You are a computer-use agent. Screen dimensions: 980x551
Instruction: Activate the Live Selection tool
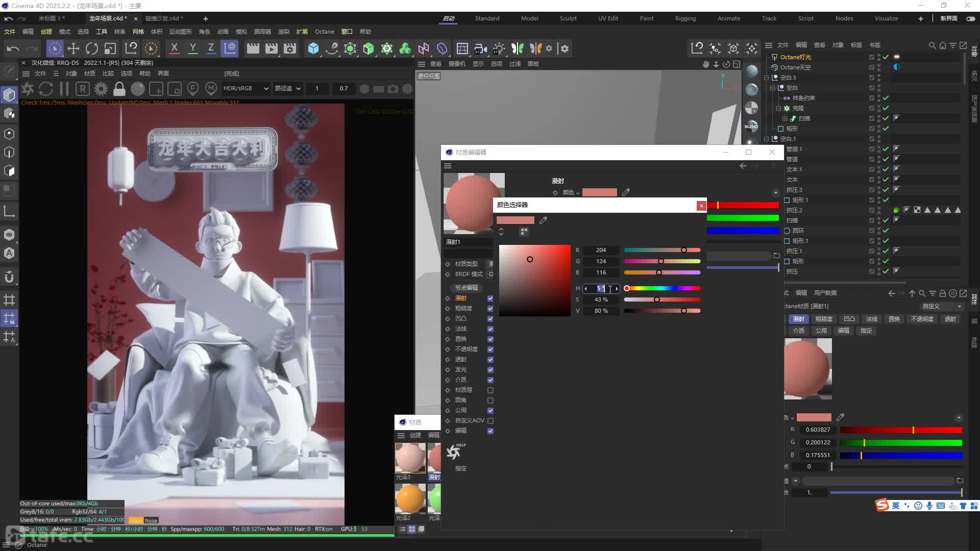55,48
